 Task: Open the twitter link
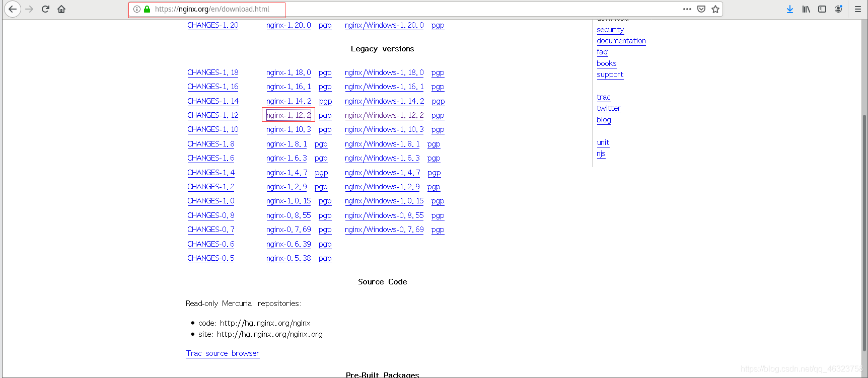(609, 108)
